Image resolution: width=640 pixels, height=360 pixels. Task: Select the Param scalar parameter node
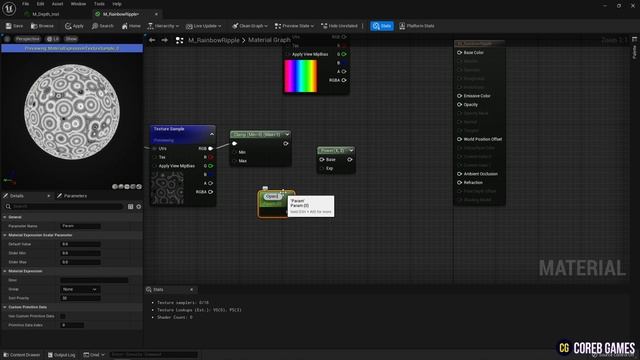click(276, 204)
